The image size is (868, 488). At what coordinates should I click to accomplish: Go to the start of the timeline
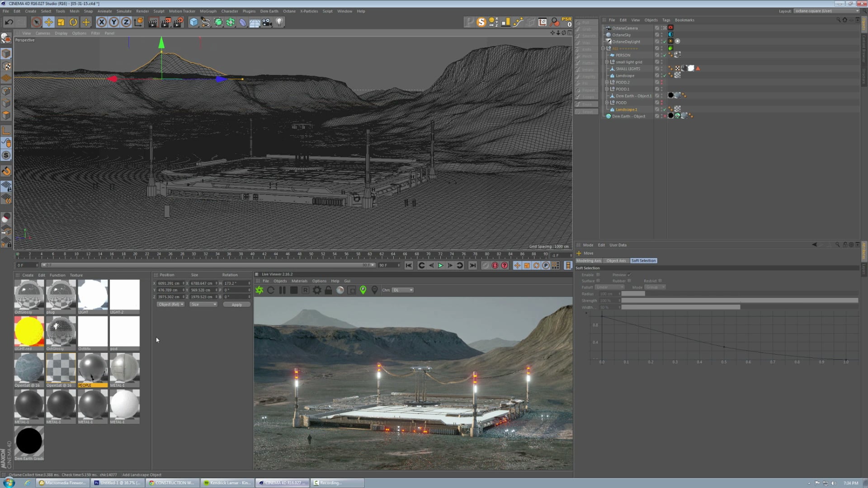click(409, 266)
